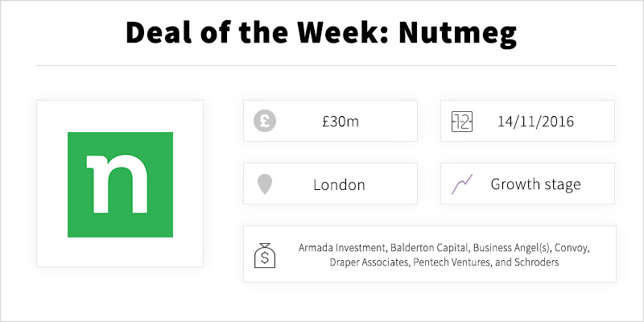The height and width of the screenshot is (322, 644).
Task: Click the green Nutmeg logo
Action: pos(120,184)
